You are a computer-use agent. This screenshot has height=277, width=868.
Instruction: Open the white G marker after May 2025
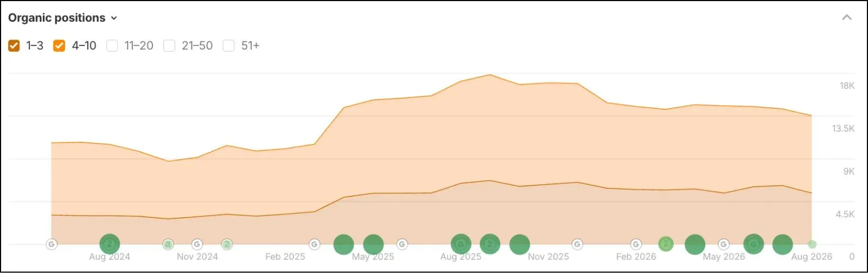point(402,244)
